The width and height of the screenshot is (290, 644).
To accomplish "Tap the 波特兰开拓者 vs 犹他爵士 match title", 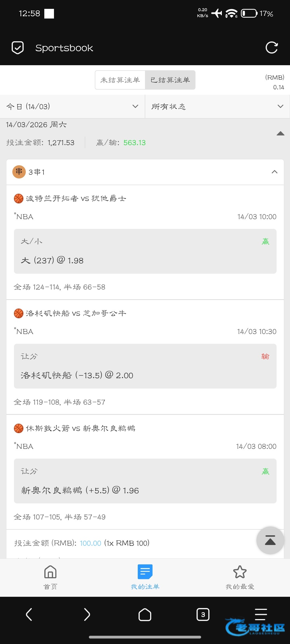I will 76,199.
